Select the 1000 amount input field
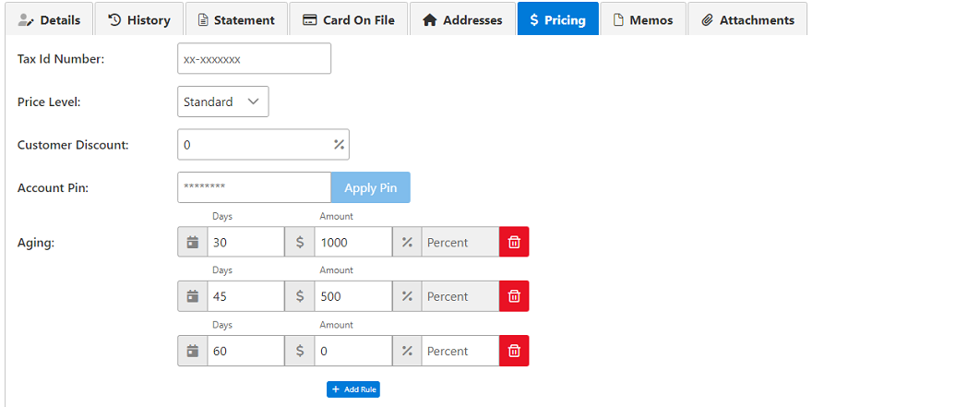Viewport: 980px width, 407px height. pos(353,243)
